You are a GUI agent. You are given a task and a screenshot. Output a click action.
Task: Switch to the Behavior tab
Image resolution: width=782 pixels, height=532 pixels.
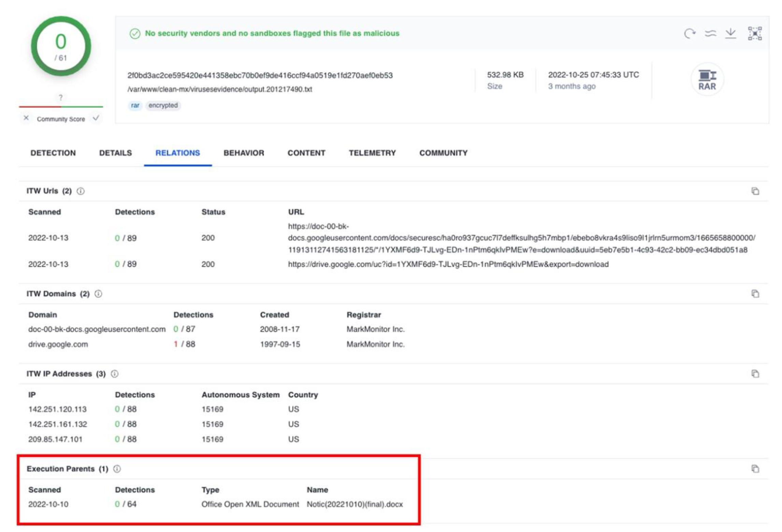click(244, 153)
